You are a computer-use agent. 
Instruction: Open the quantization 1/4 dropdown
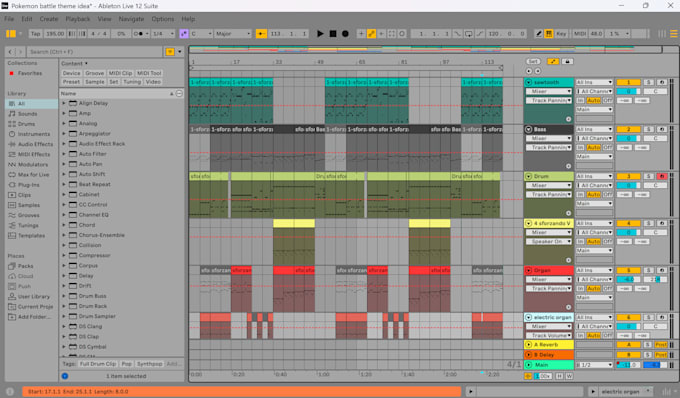[x=163, y=33]
